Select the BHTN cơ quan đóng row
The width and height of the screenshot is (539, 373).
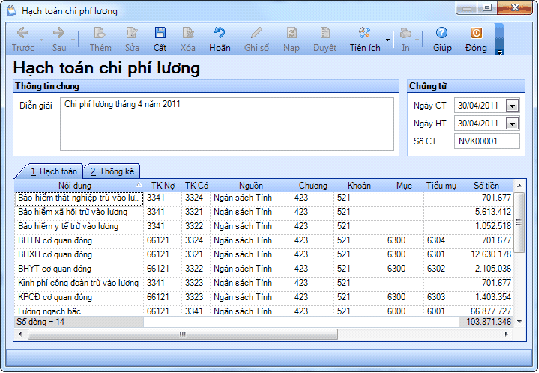tap(264, 240)
